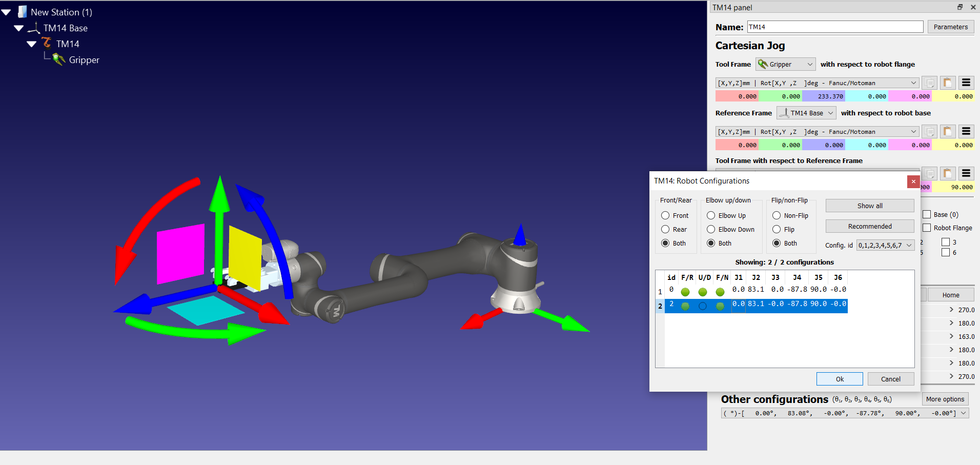The height and width of the screenshot is (465, 980).
Task: Open the hamburger menu for Reference Frame pose
Action: [966, 132]
